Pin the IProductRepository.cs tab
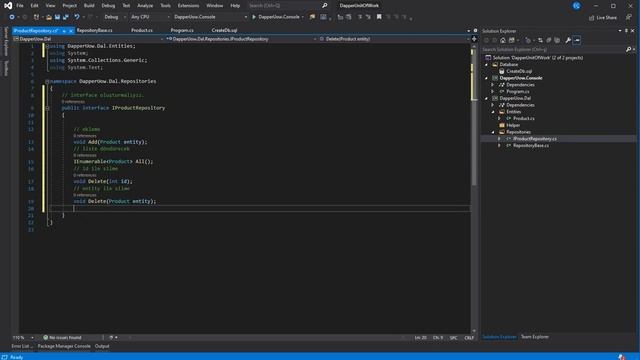This screenshot has width=640, height=360. pos(64,31)
